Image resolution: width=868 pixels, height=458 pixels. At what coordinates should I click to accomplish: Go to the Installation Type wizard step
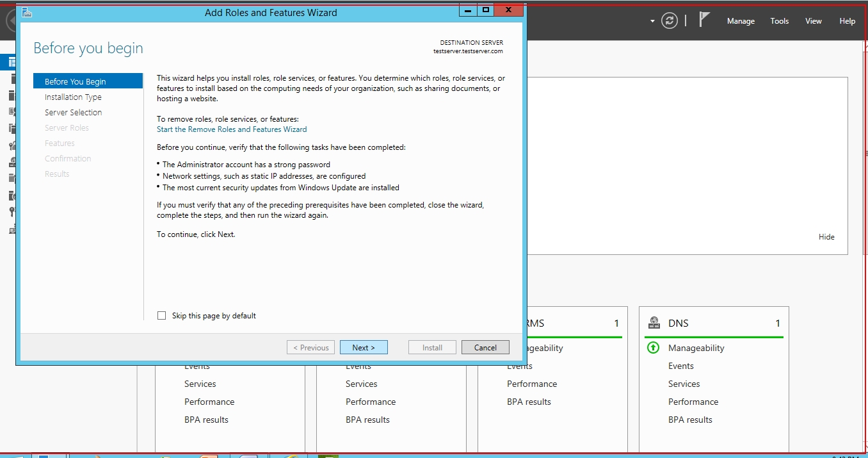tap(73, 97)
